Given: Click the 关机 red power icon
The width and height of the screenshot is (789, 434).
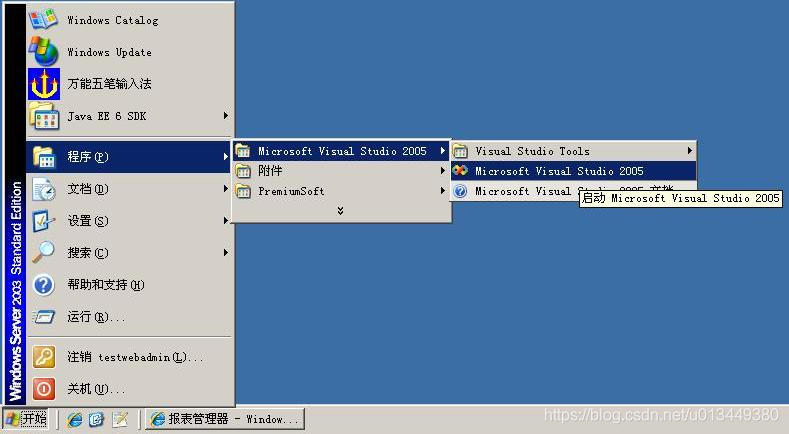Looking at the screenshot, I should click(x=44, y=389).
